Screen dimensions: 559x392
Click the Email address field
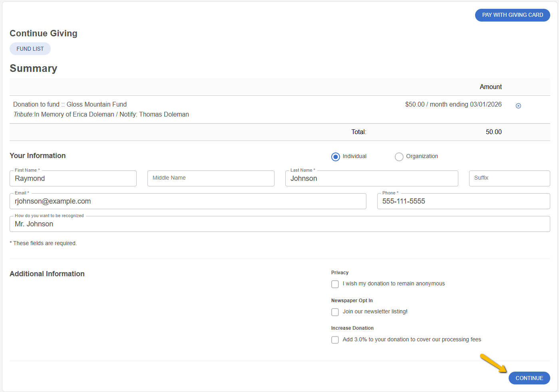click(188, 201)
